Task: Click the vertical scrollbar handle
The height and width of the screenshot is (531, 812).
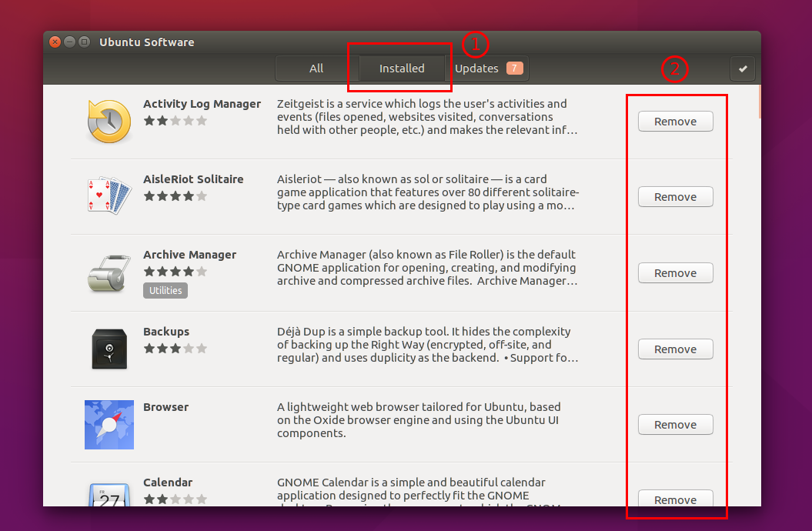Action: point(759,102)
